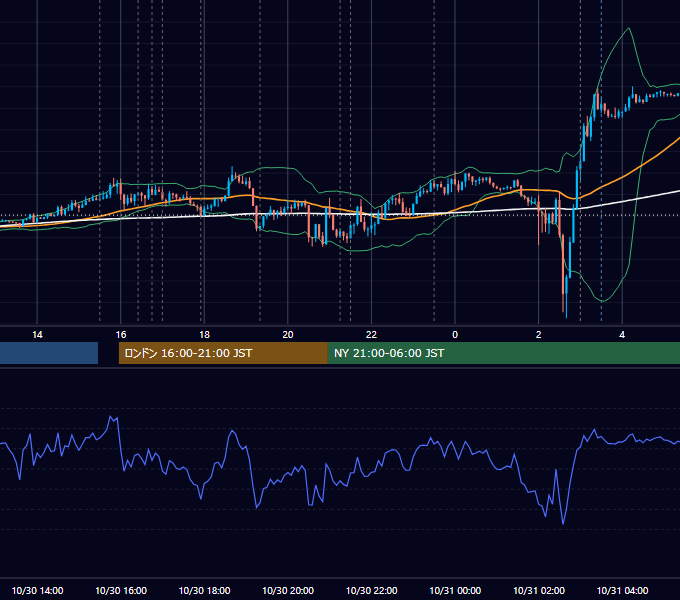This screenshot has width=680, height=600.
Task: Click the hour label 16 on time axis
Action: tap(121, 335)
